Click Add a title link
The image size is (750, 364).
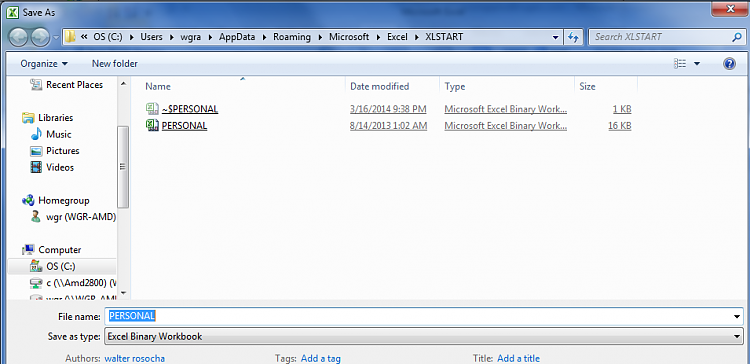tap(518, 358)
